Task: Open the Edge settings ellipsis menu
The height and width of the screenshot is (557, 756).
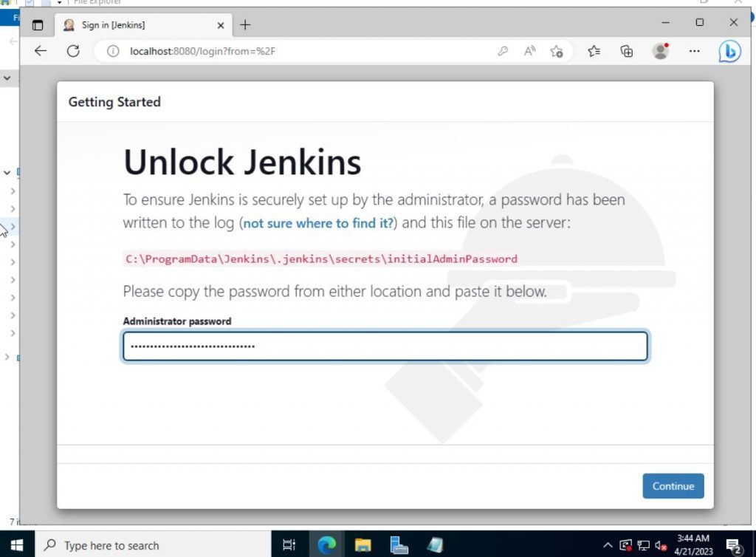Action: coord(694,51)
